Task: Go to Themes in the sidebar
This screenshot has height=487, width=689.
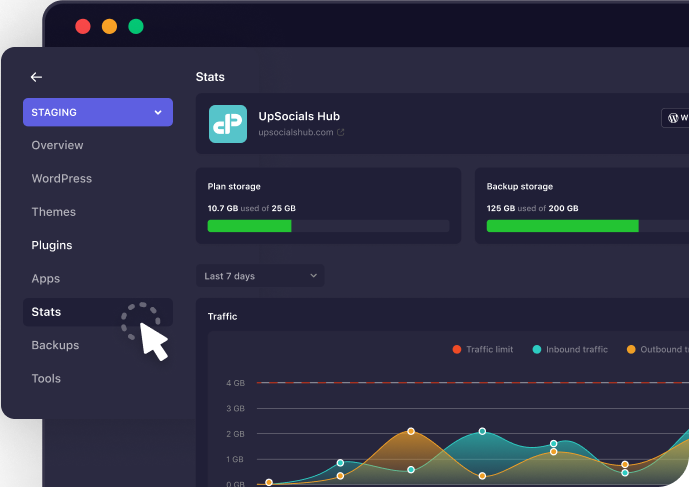Action: point(54,212)
